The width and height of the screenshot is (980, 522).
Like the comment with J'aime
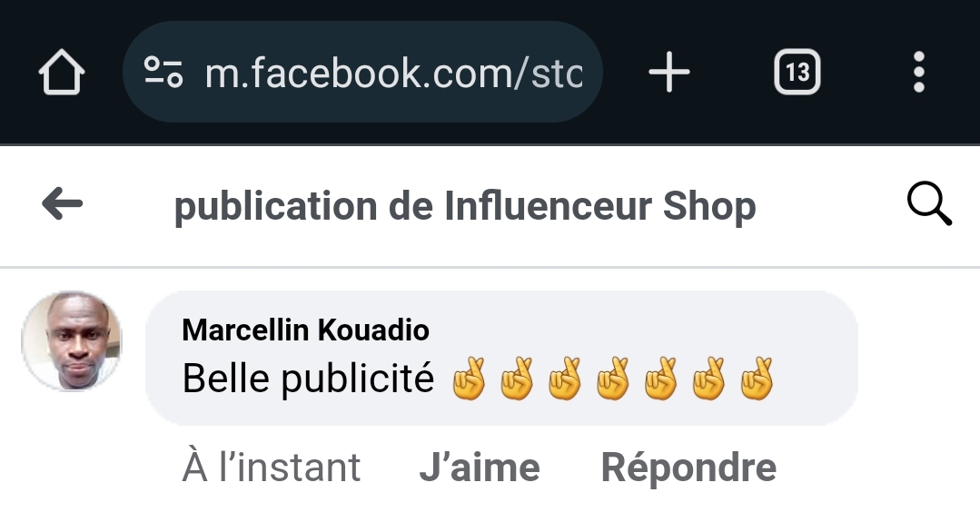480,468
